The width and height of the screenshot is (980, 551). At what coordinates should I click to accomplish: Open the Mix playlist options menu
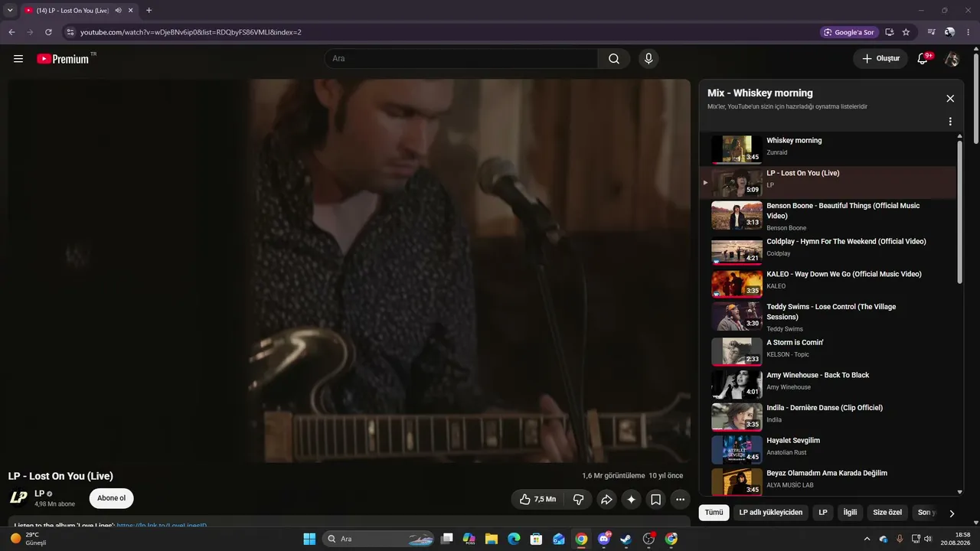click(950, 122)
